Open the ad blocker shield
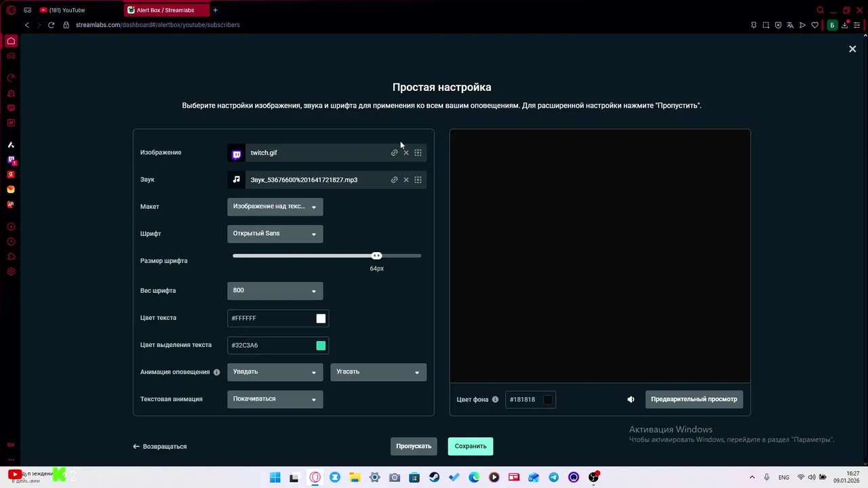 pyautogui.click(x=778, y=25)
